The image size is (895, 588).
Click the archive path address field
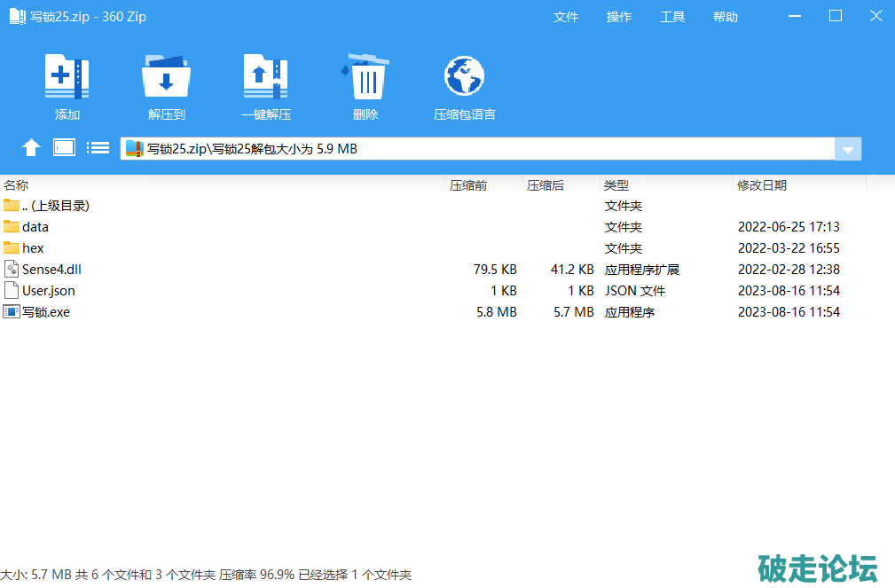[x=479, y=149]
